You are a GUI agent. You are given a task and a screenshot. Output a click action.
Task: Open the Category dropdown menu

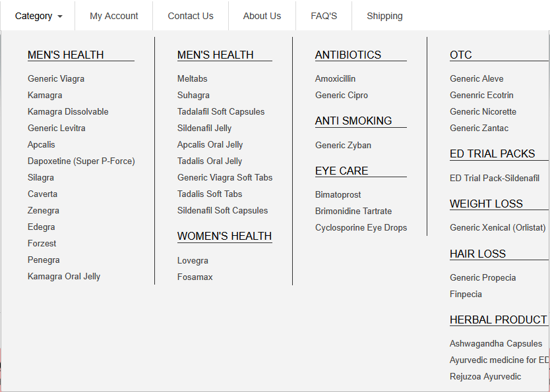click(38, 16)
